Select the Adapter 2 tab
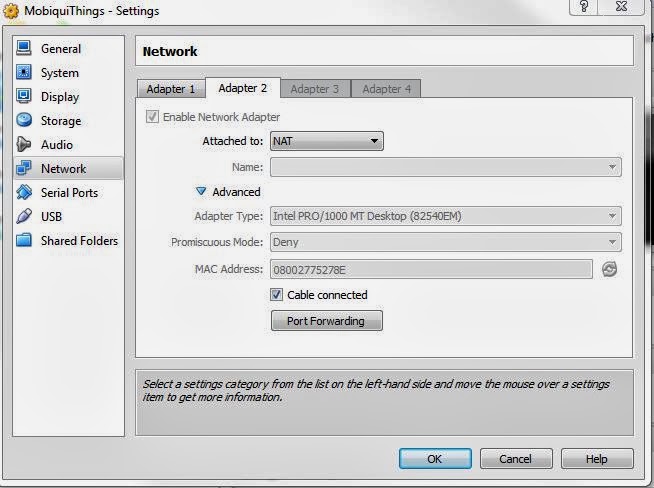Image resolution: width=654 pixels, height=488 pixels. point(243,88)
